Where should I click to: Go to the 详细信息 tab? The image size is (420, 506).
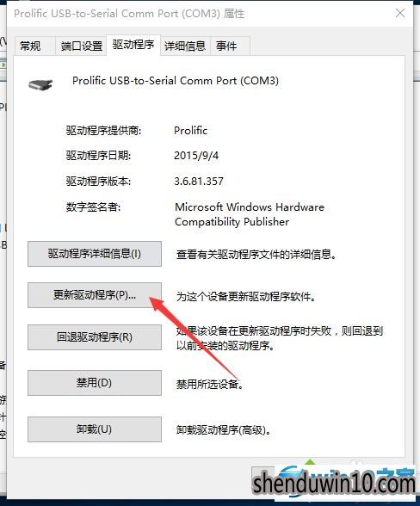pyautogui.click(x=185, y=46)
